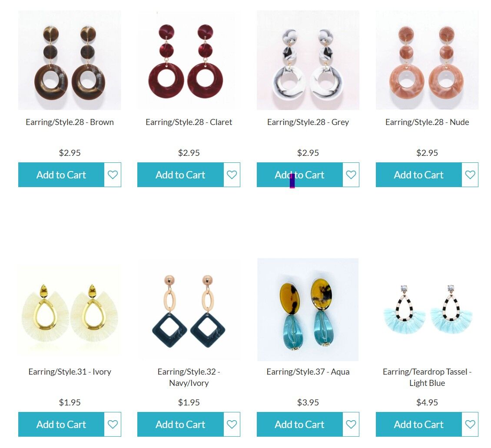Click wishlist heart for Style.37 Aqua

click(351, 424)
